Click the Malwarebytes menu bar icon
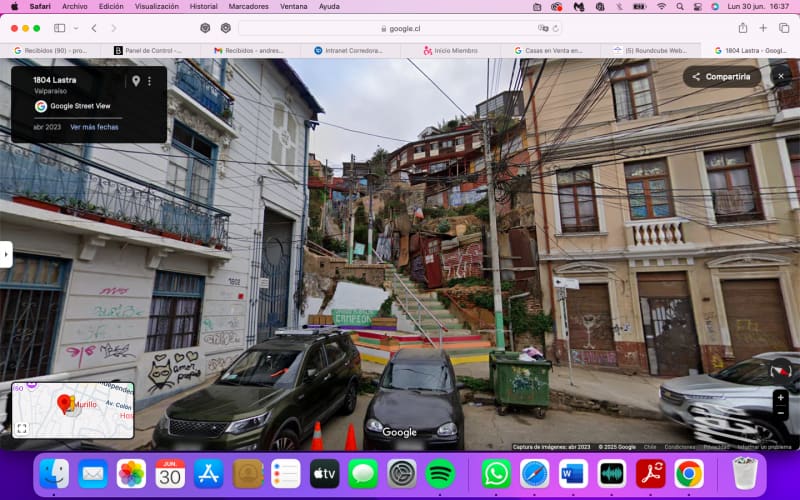The height and width of the screenshot is (500, 800). click(579, 7)
